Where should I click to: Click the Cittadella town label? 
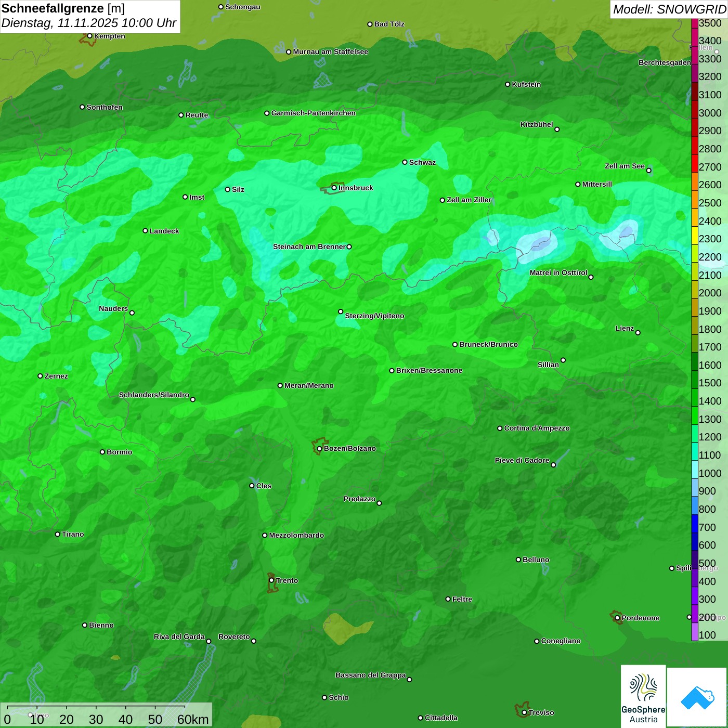[441, 718]
